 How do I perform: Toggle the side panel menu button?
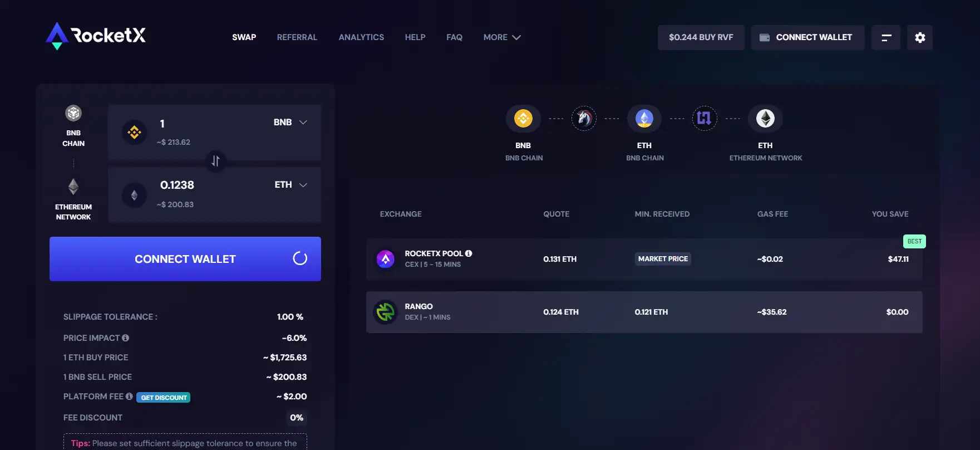click(885, 37)
